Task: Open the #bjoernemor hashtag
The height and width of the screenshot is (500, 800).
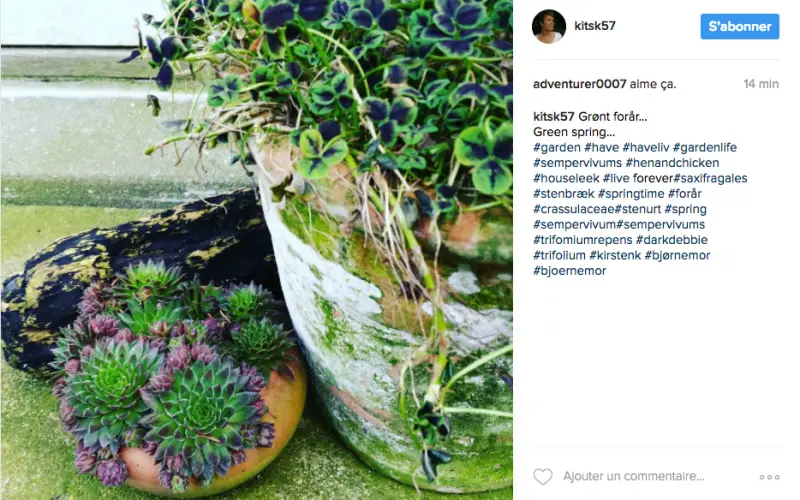Action: click(x=569, y=270)
